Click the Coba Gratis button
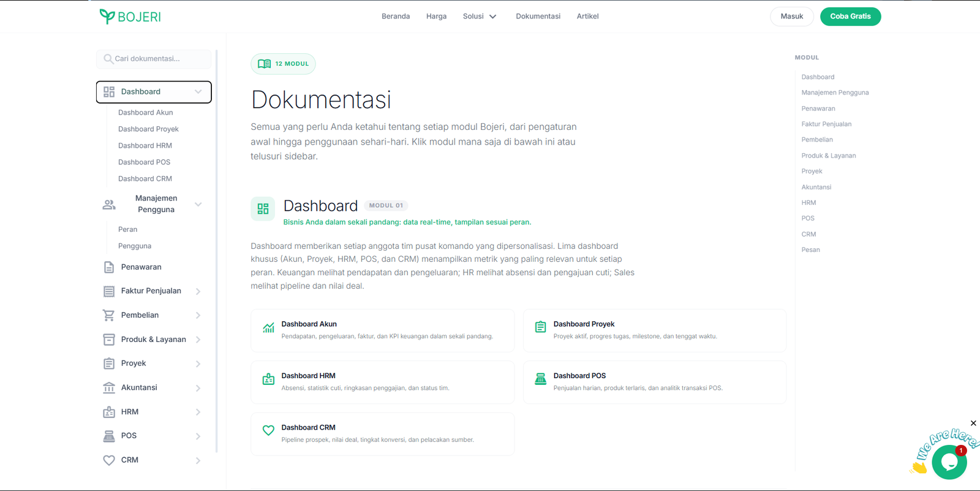 [x=850, y=17]
